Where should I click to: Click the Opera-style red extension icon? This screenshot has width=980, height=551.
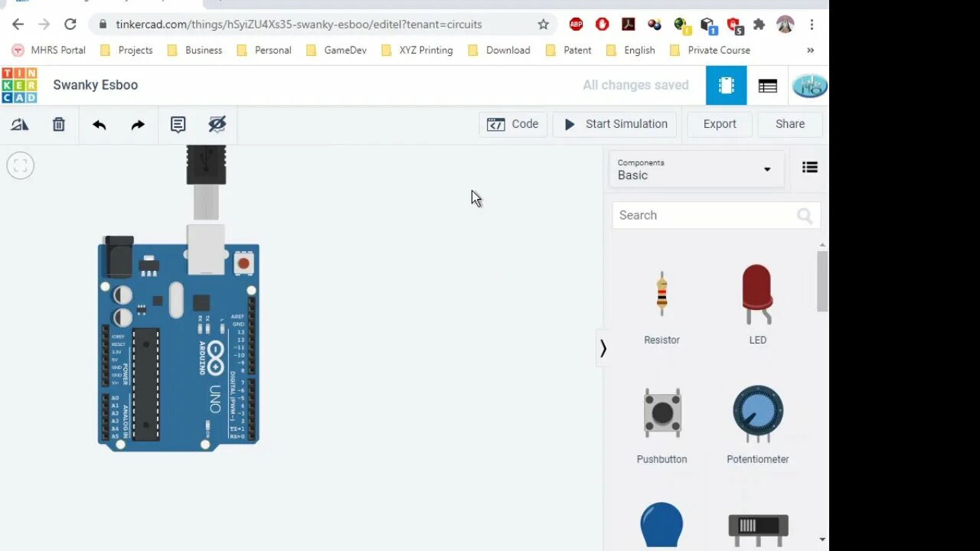(x=603, y=24)
